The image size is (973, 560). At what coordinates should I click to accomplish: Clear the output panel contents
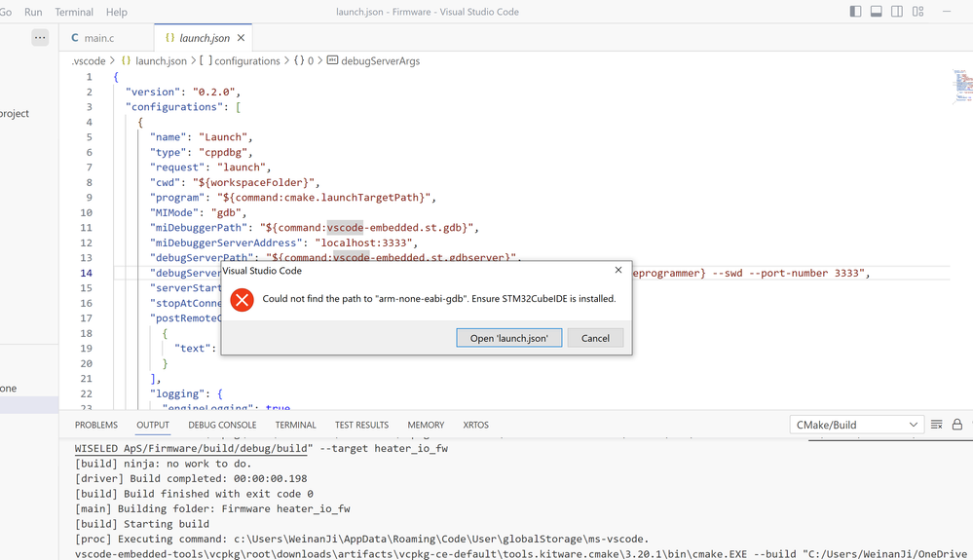(x=936, y=425)
